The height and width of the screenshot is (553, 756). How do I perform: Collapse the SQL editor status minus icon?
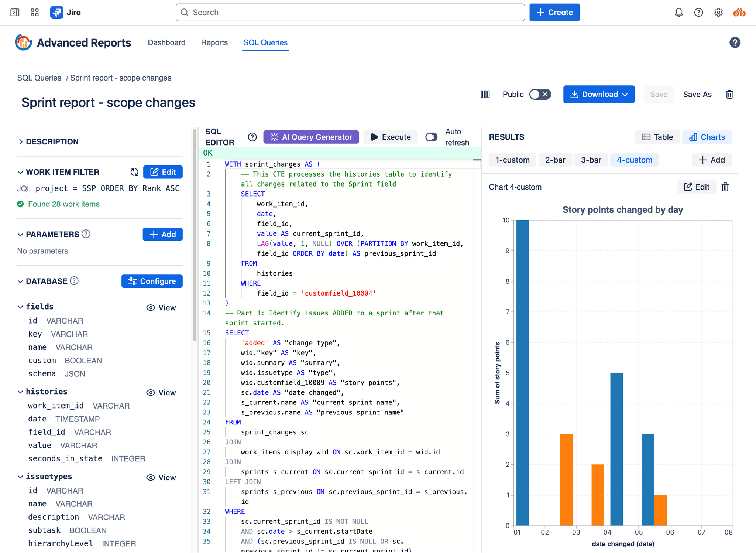tap(477, 160)
